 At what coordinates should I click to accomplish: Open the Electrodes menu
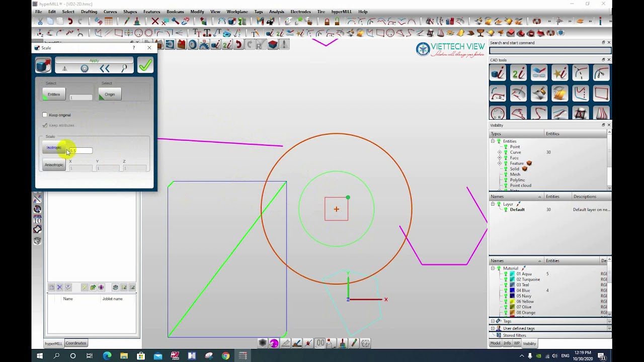click(300, 12)
